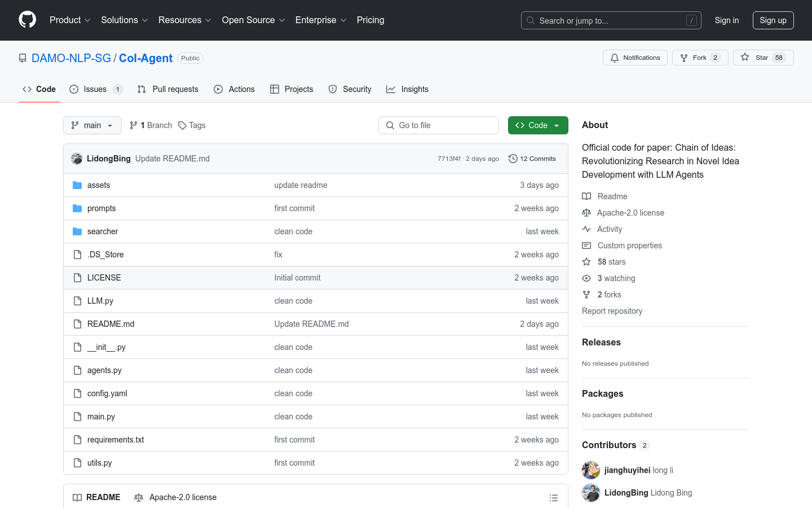Click the Sign up button
Screen dimensions: 812x508
[x=773, y=20]
